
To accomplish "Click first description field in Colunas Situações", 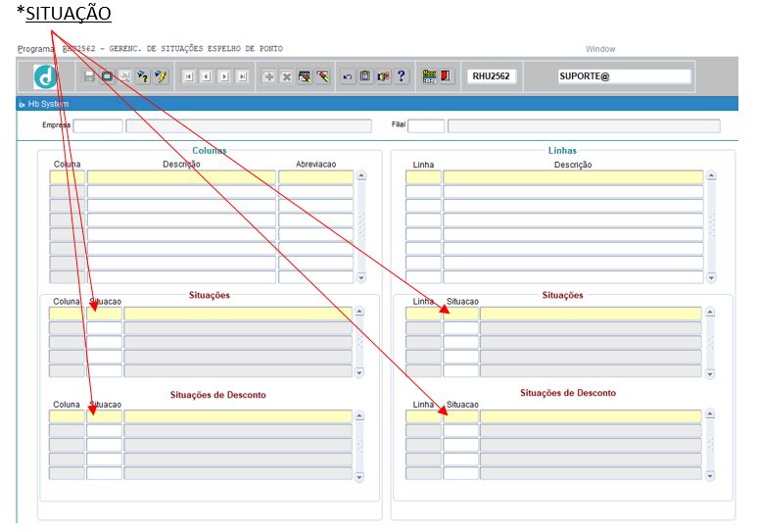I will click(238, 314).
